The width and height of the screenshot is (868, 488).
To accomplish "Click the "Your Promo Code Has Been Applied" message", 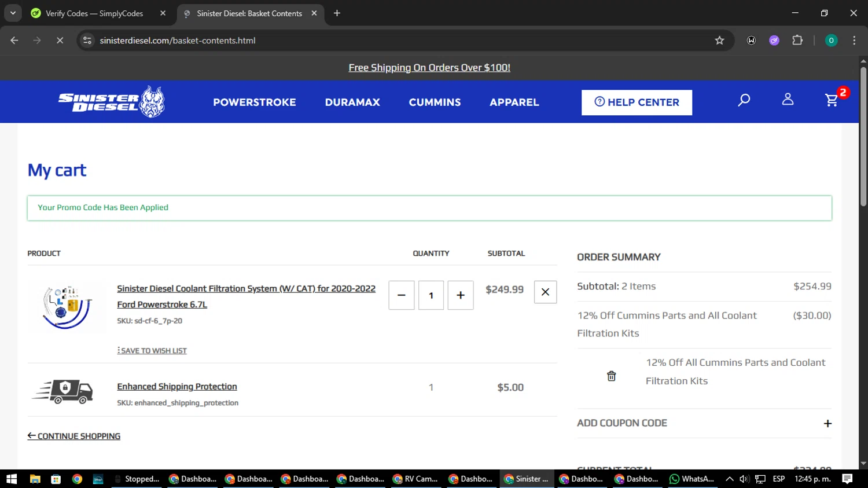I will pyautogui.click(x=103, y=207).
